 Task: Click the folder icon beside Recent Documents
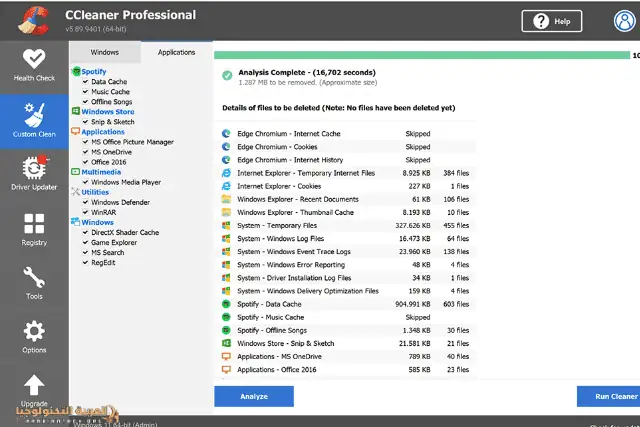pyautogui.click(x=226, y=199)
